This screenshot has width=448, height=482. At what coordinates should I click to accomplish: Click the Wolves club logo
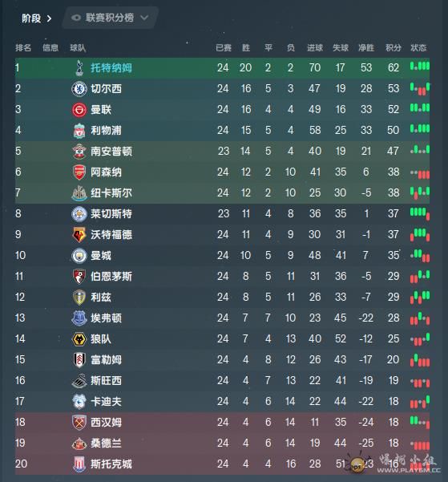[79, 339]
